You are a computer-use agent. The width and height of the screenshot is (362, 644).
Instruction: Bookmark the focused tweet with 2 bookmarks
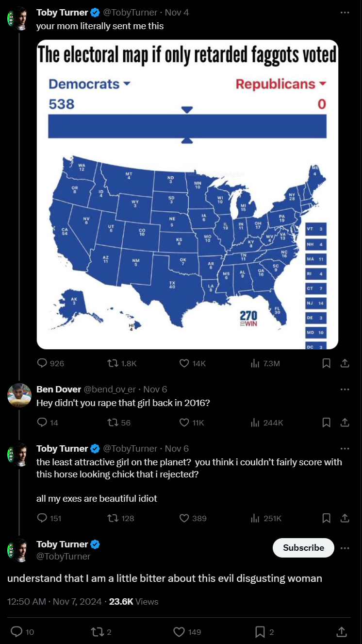point(264,632)
